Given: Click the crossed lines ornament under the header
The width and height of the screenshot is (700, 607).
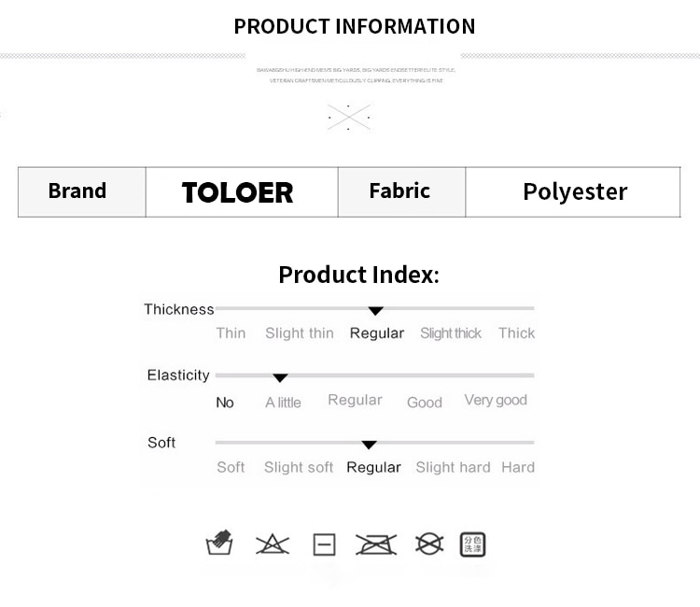Looking at the screenshot, I should pyautogui.click(x=349, y=118).
